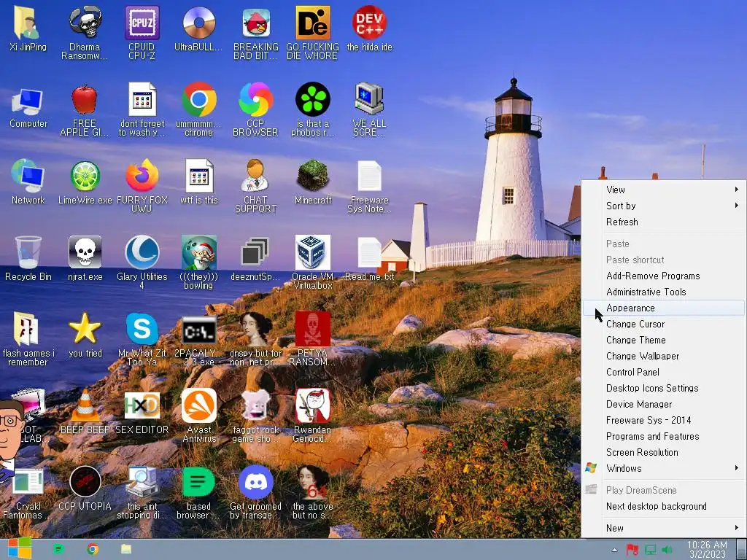Open Programs and Features entry

664,436
